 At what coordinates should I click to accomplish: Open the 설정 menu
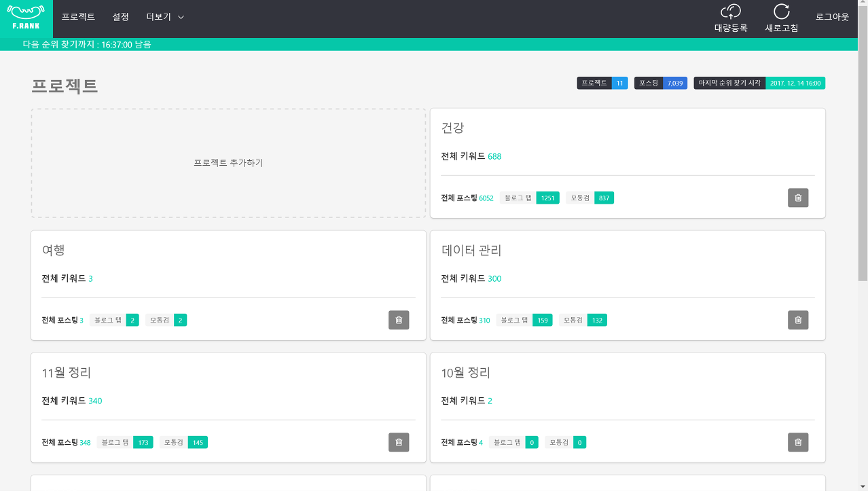click(x=121, y=17)
